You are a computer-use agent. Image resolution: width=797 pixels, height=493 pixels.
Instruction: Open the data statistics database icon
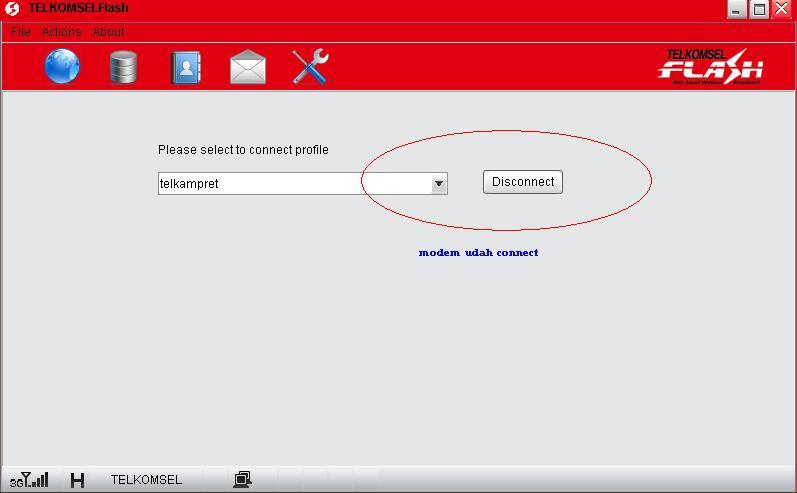(x=124, y=67)
